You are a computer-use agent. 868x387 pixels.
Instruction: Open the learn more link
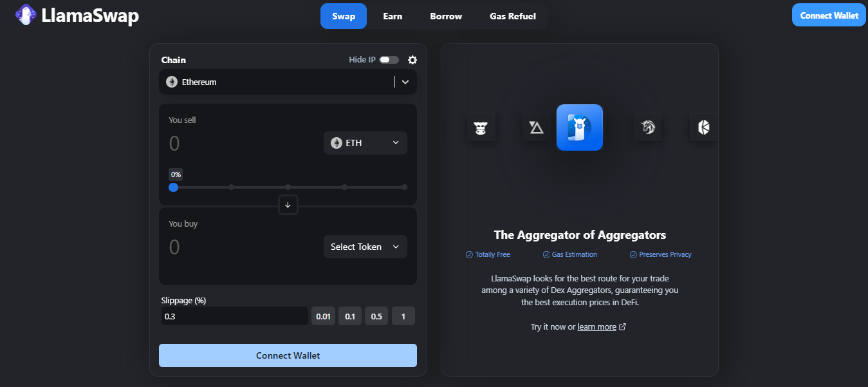596,327
